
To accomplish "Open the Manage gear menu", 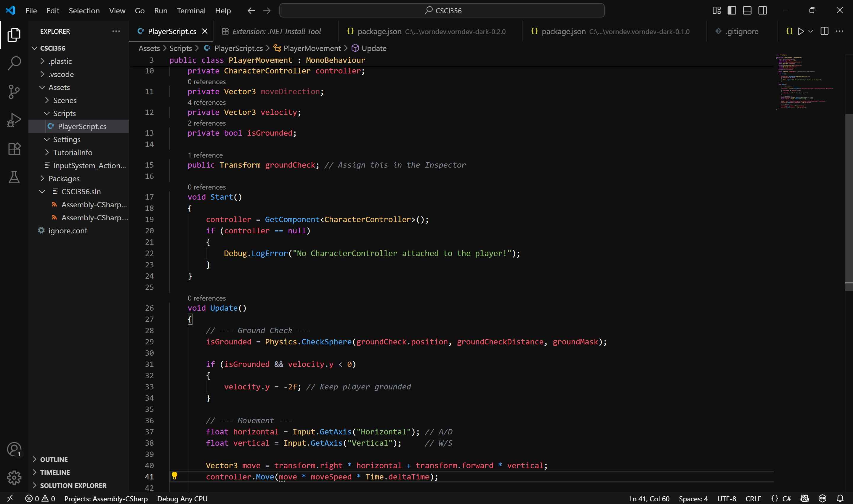I will [x=14, y=478].
